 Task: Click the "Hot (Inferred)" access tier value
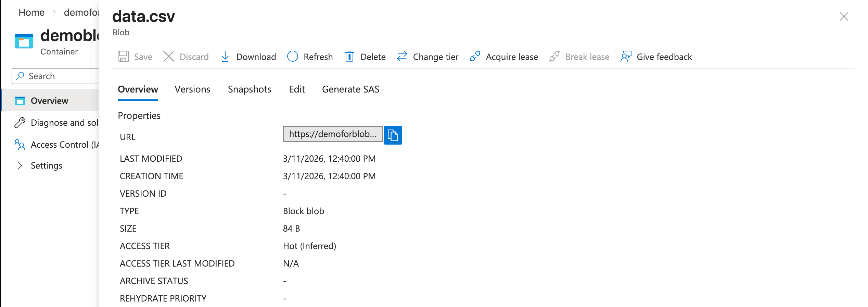(309, 246)
